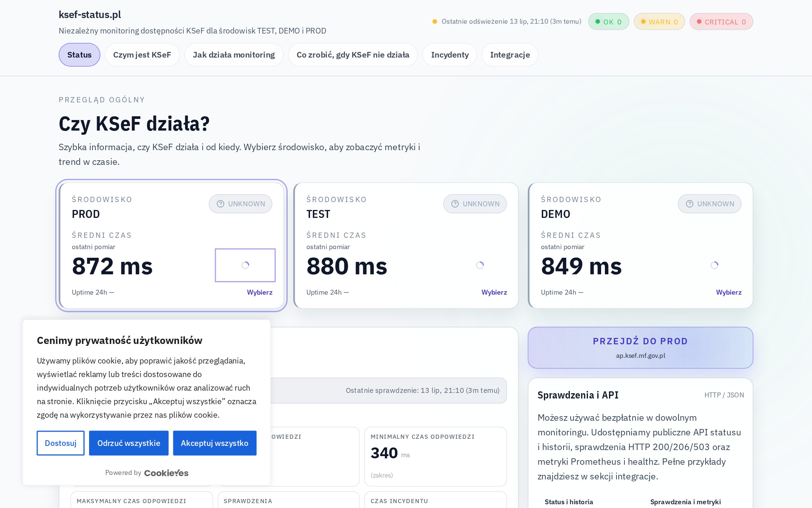Screen dimensions: 812x508
Task: Click the CZAS INCYDENTU label
Action: (x=399, y=501)
